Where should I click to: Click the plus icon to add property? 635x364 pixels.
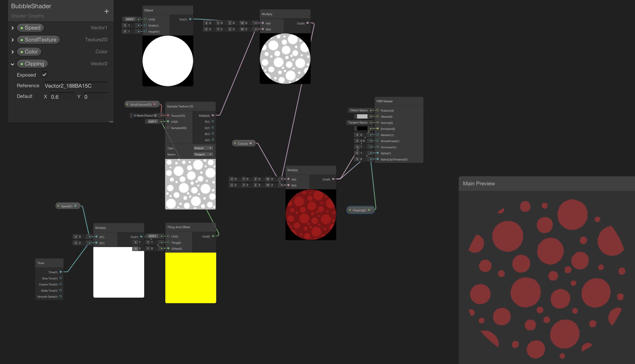(x=107, y=11)
